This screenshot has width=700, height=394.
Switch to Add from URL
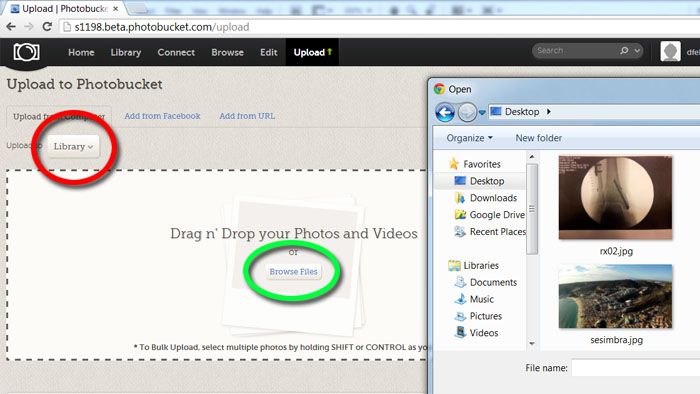tap(247, 116)
